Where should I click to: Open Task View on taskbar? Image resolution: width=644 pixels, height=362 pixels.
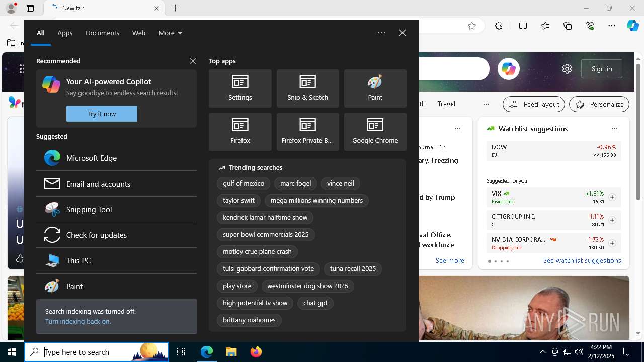181,352
